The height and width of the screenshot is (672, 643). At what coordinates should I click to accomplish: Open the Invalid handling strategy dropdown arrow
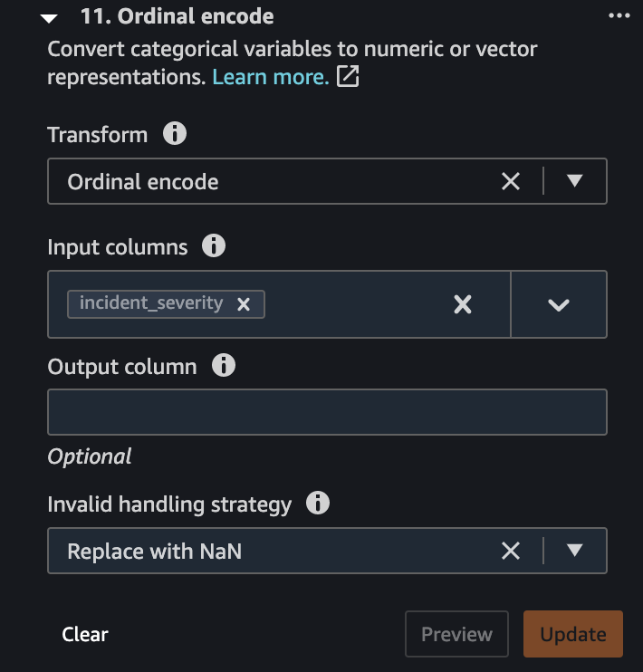574,550
